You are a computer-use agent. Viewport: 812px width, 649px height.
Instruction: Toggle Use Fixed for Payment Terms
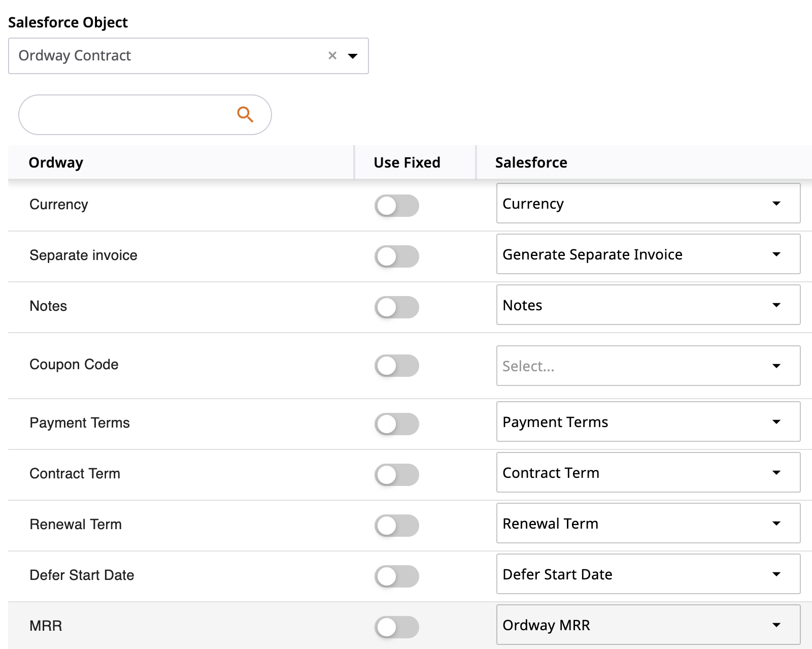tap(397, 424)
